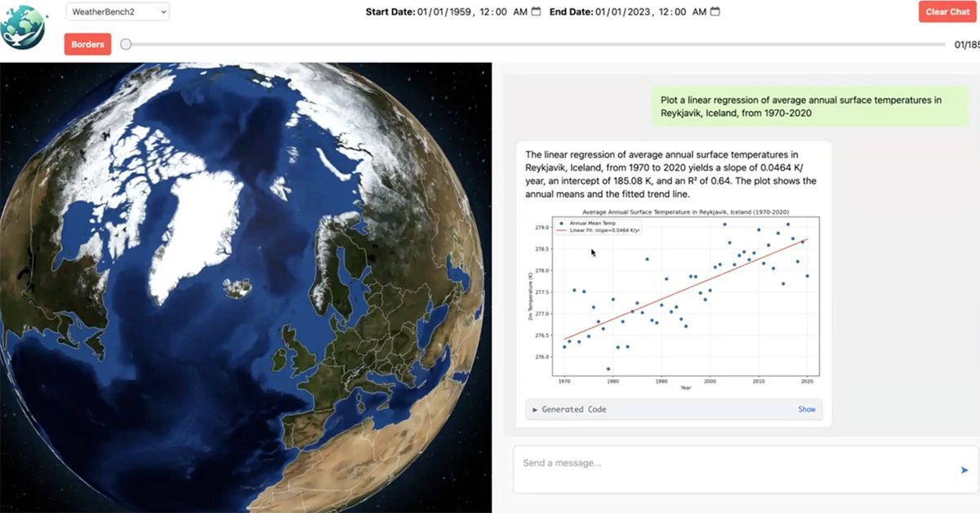The width and height of the screenshot is (980, 513).
Task: Click the WeatherBench globe logo
Action: click(24, 25)
